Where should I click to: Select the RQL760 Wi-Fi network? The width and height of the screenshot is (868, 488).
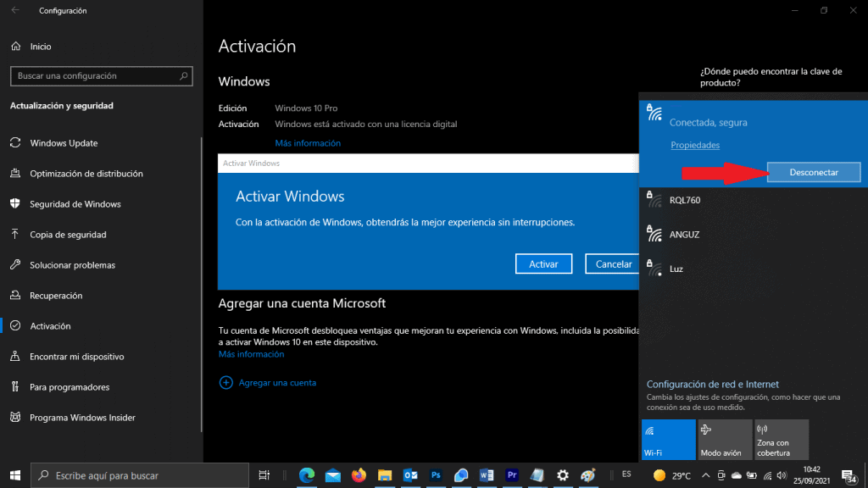click(x=753, y=200)
